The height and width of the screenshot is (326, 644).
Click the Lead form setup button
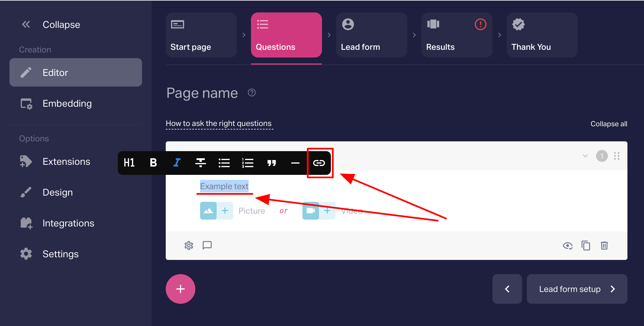coord(577,289)
